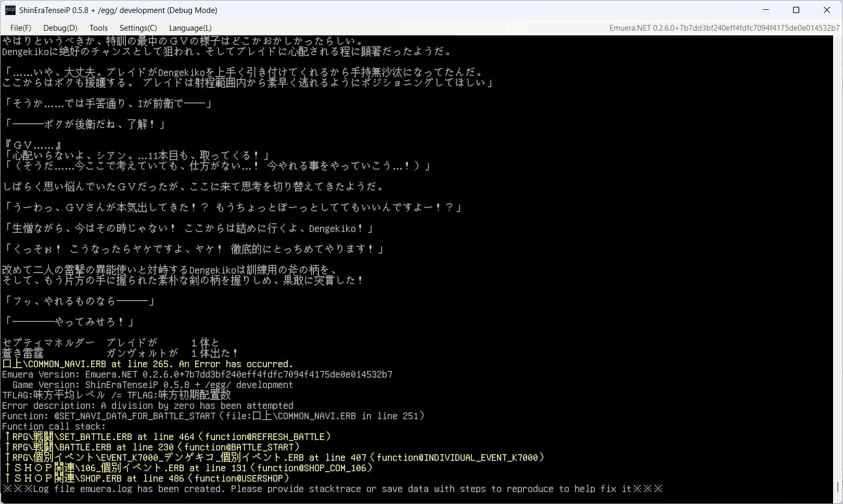Viewport: 843px width, 504px height.
Task: Click the 'Function call stack:' line
Action: pos(54,427)
